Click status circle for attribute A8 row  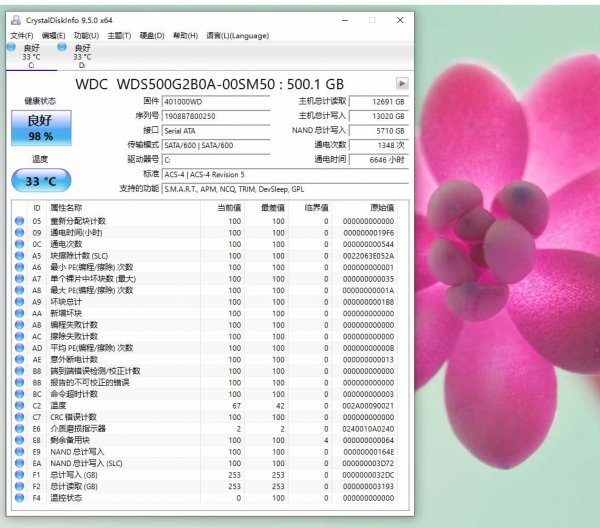pos(20,290)
